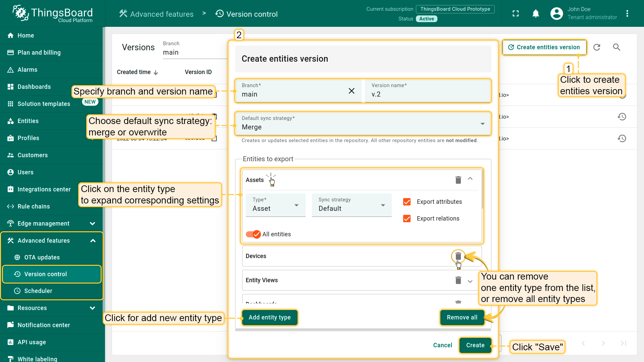Open Default sync strategy dropdown
The height and width of the screenshot is (362, 644).
[363, 124]
